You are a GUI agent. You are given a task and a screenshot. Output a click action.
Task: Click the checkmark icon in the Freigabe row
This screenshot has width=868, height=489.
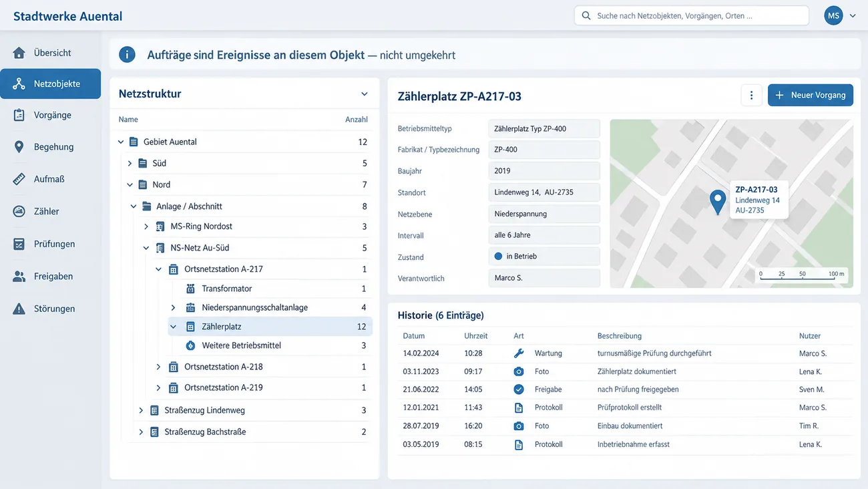pos(519,389)
